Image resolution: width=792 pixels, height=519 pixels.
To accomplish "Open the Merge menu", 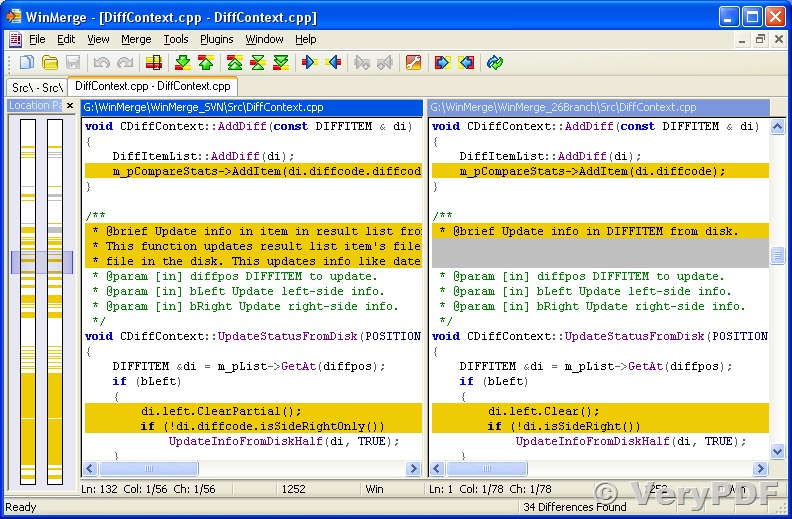I will coord(136,39).
